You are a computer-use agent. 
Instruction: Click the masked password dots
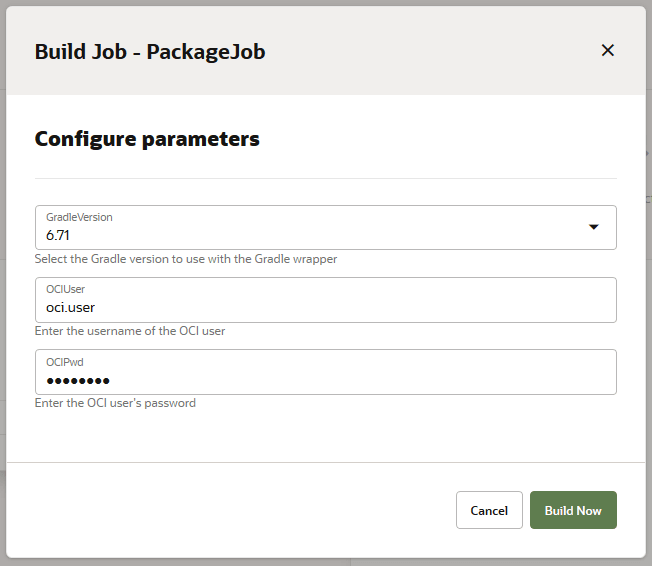click(x=77, y=380)
